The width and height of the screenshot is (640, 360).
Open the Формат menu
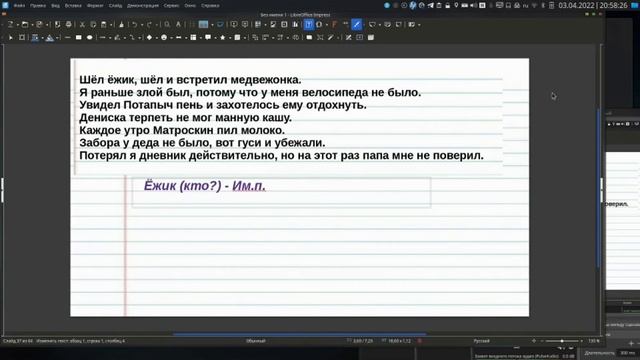coord(96,6)
